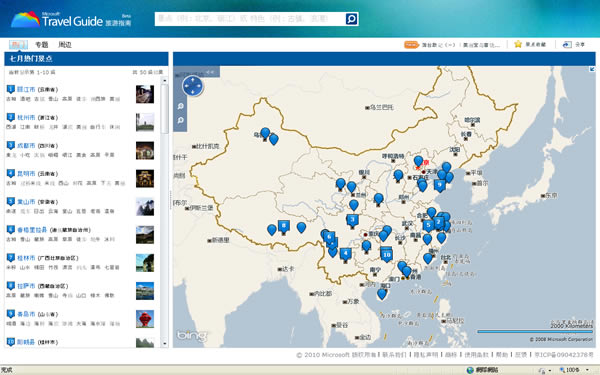Open the 黄山市 mountain thumbnail

point(145,207)
